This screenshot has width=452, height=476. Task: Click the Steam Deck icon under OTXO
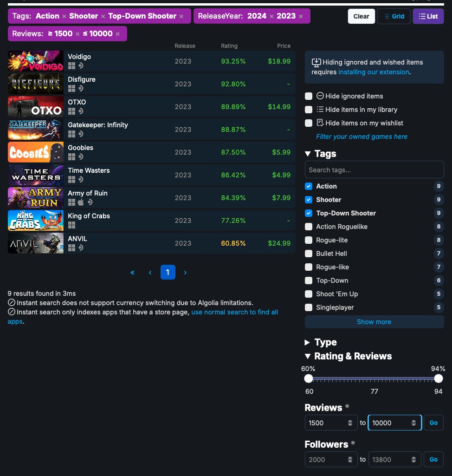81,111
